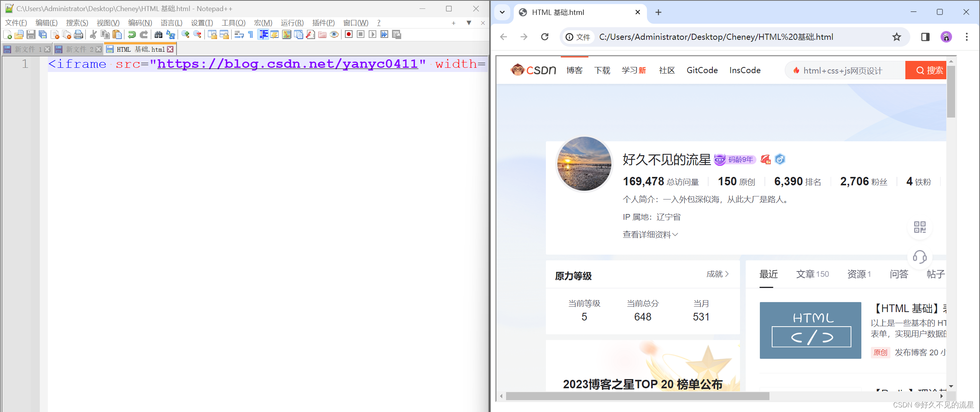This screenshot has height=412, width=980.
Task: Click the Open file folder icon in Notepad++
Action: coord(19,35)
